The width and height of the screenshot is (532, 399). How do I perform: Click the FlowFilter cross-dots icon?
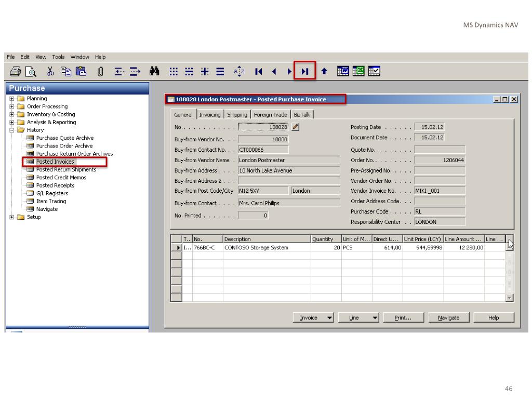205,71
